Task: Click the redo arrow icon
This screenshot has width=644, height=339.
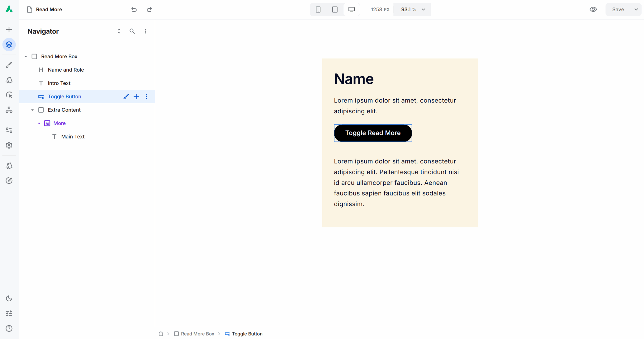Action: click(x=149, y=9)
